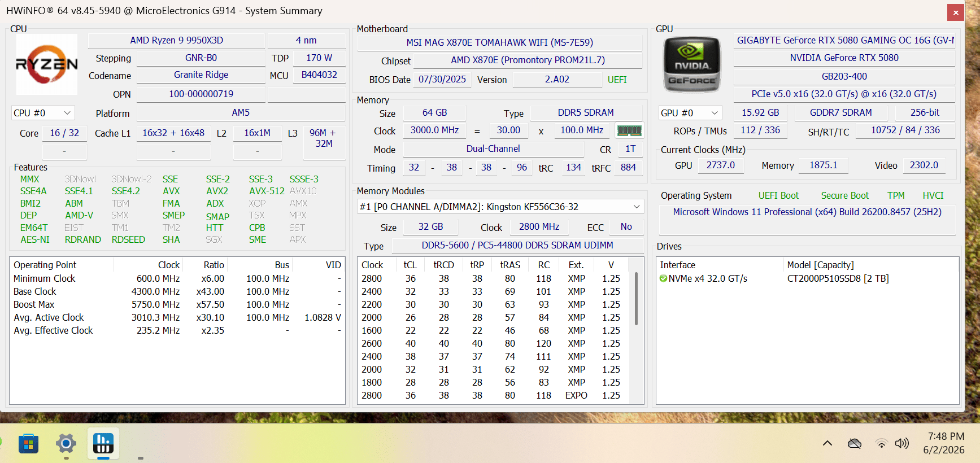This screenshot has width=980, height=463.
Task: Close the System Summary window
Action: point(956,12)
